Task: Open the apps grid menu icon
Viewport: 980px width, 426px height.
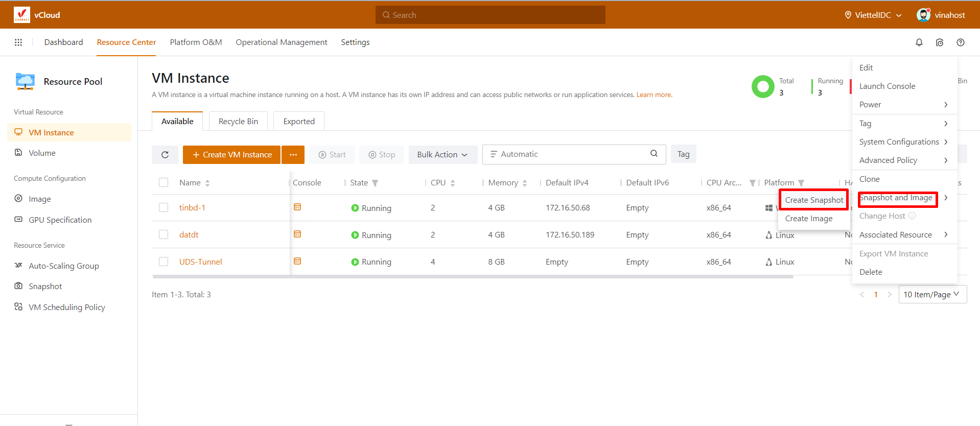Action: coord(18,42)
